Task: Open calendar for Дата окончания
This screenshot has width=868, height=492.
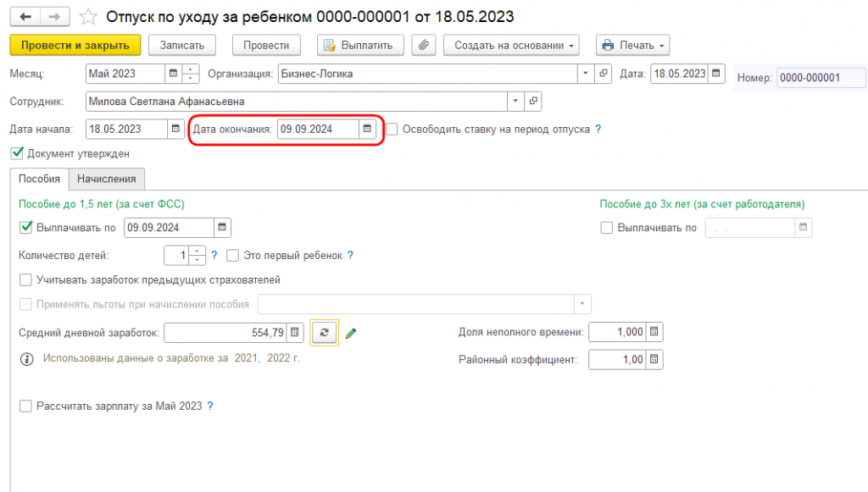Action: click(x=368, y=129)
